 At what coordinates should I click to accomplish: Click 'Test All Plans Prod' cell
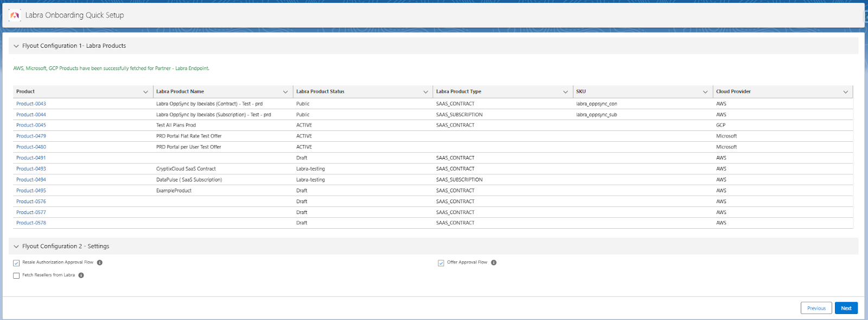point(176,125)
